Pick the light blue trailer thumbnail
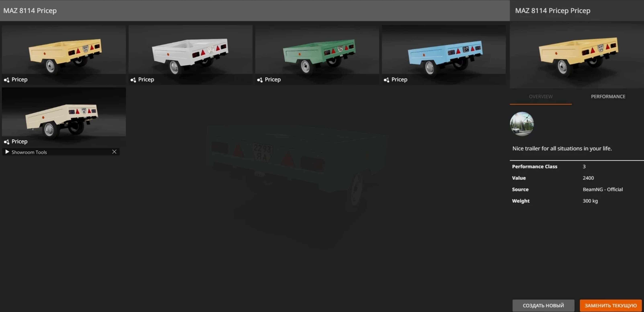The image size is (644, 312). click(443, 50)
